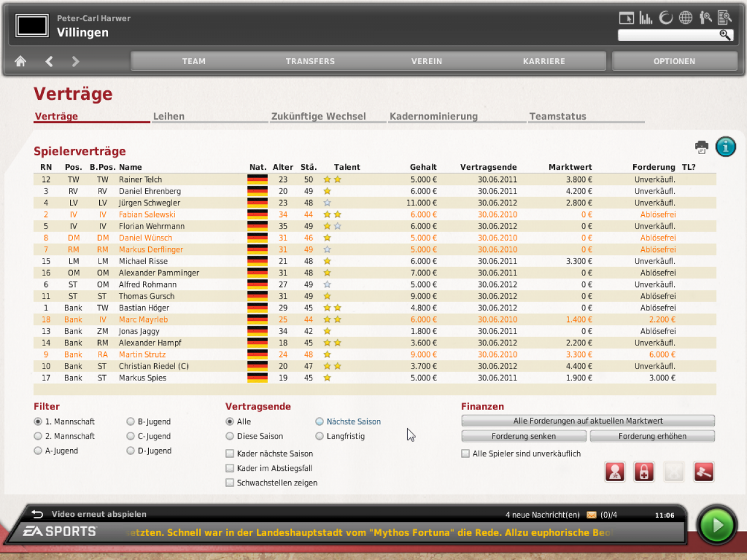The height and width of the screenshot is (560, 747).
Task: Open the 4 neue Nachricht(en) notice
Action: pos(543,515)
